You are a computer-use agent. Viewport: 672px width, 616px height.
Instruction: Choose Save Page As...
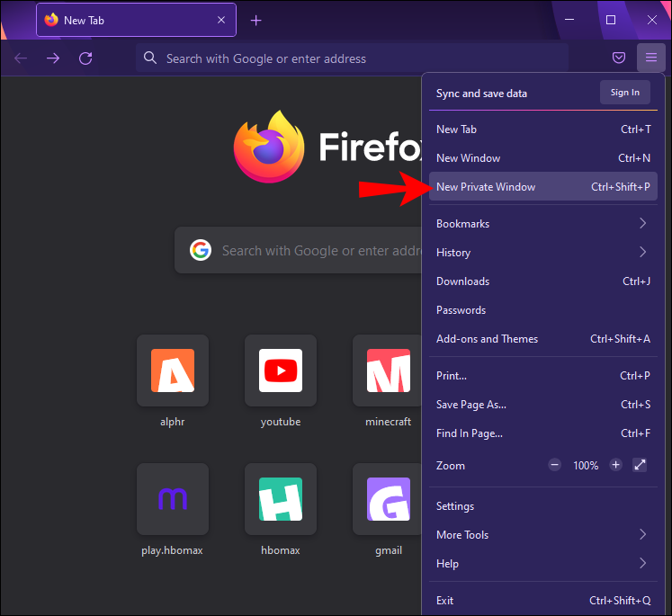(543, 405)
